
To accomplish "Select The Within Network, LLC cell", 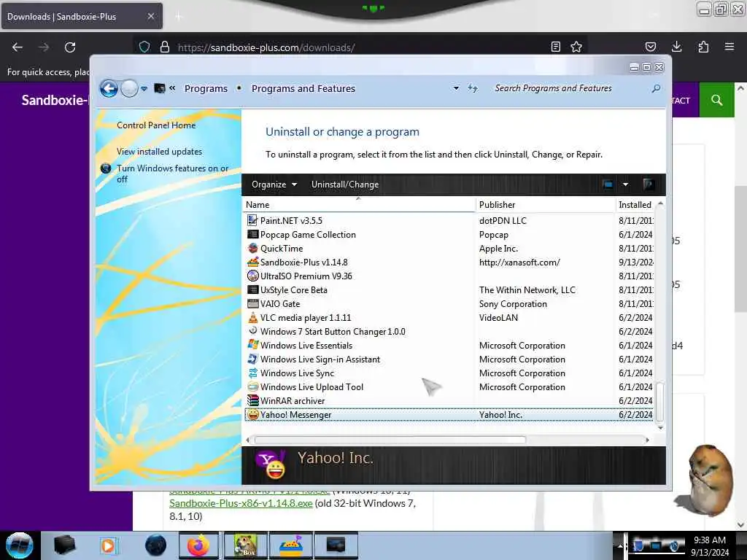I will click(527, 289).
